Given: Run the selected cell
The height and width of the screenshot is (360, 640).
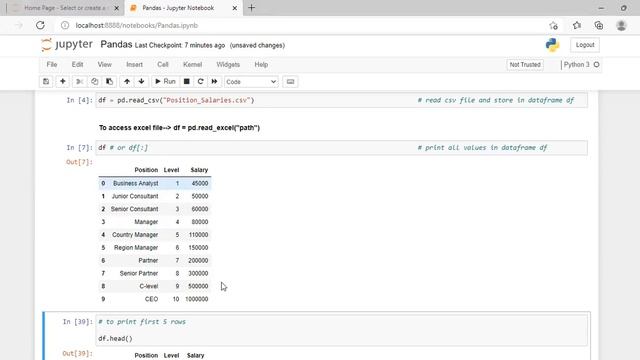Looking at the screenshot, I should pyautogui.click(x=165, y=82).
